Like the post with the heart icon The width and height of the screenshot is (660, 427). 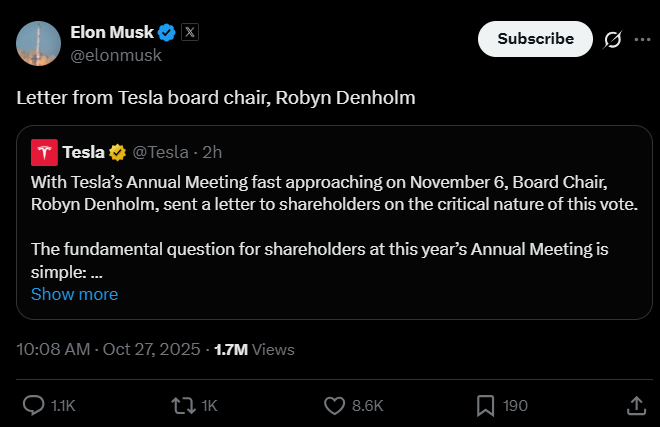tap(335, 405)
